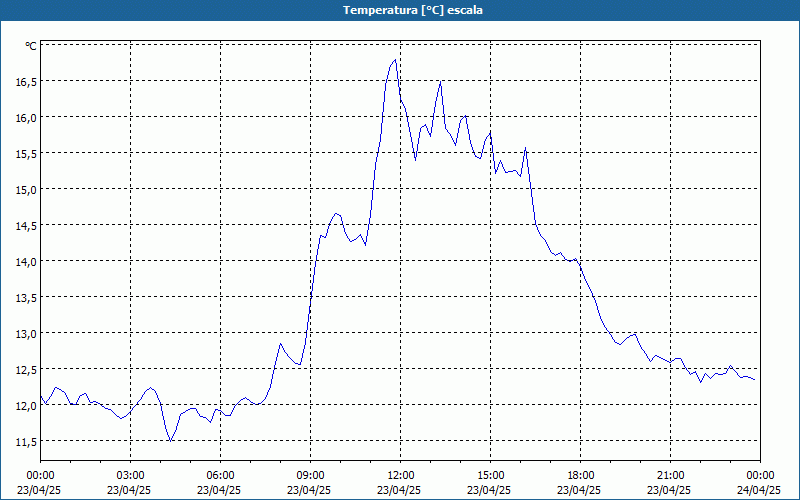Select the 13,0 y-axis label
This screenshot has width=800, height=500.
tap(26, 334)
